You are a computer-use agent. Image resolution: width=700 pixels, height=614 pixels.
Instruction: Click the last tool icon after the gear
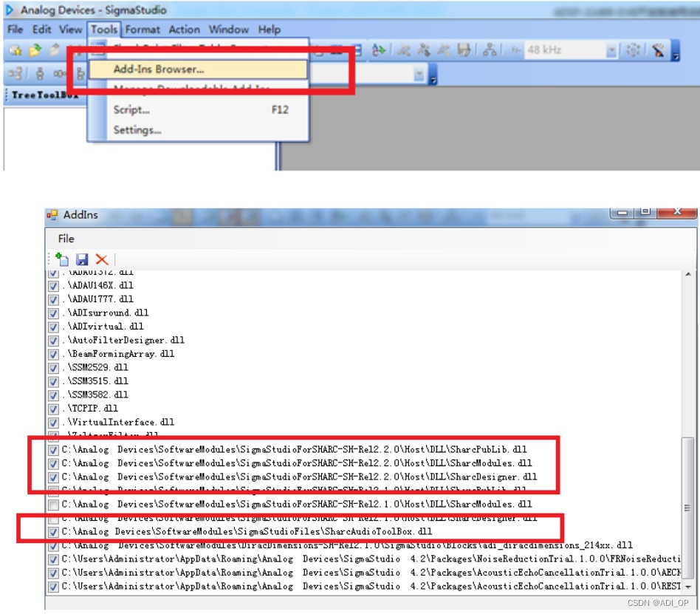pyautogui.click(x=658, y=50)
